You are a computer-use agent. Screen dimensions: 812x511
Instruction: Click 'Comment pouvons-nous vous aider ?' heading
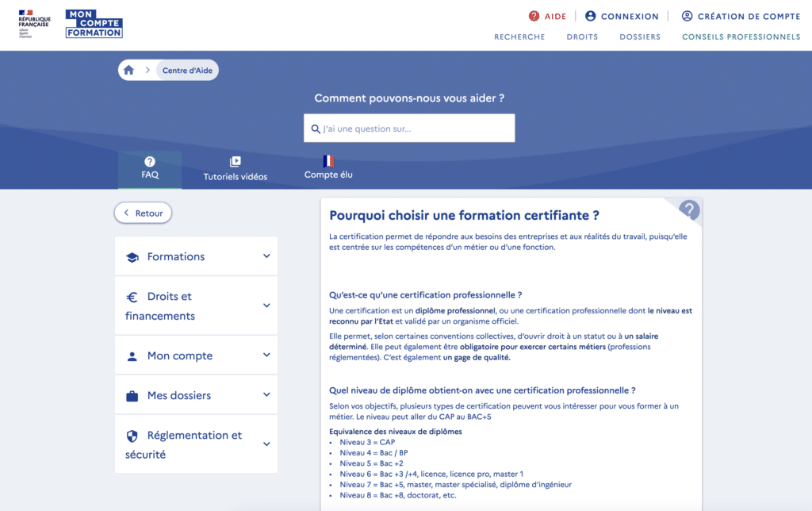pyautogui.click(x=409, y=98)
